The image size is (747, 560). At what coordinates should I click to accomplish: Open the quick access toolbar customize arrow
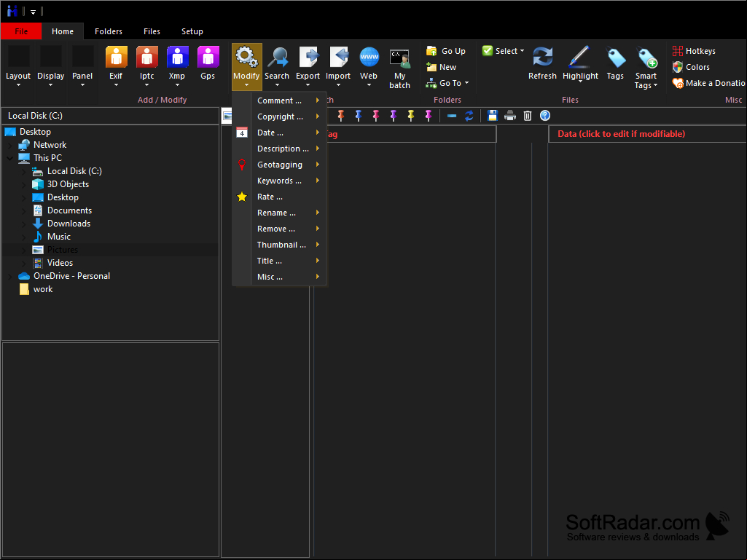pyautogui.click(x=33, y=12)
